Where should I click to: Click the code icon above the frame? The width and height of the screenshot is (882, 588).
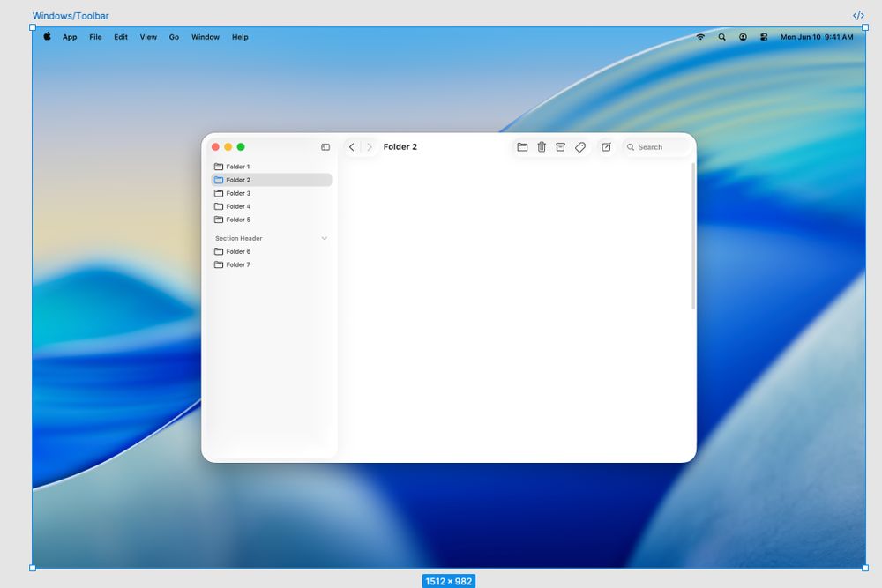858,16
